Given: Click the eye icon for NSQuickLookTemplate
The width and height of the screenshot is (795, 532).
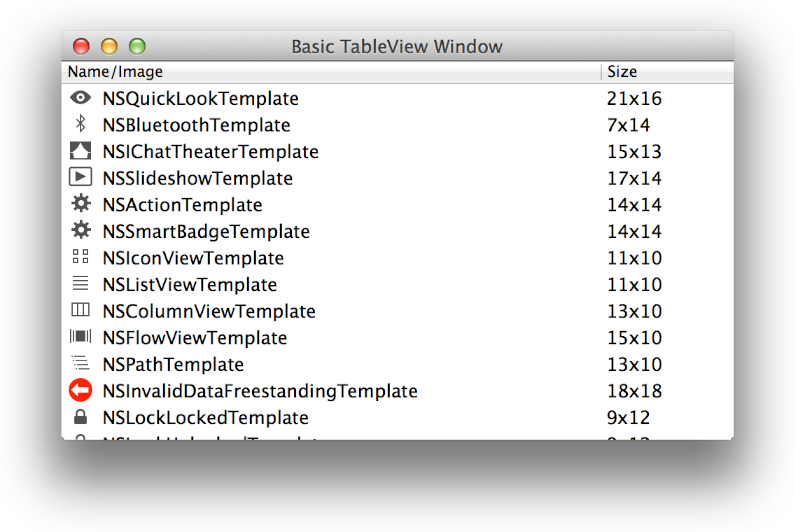Looking at the screenshot, I should point(80,97).
